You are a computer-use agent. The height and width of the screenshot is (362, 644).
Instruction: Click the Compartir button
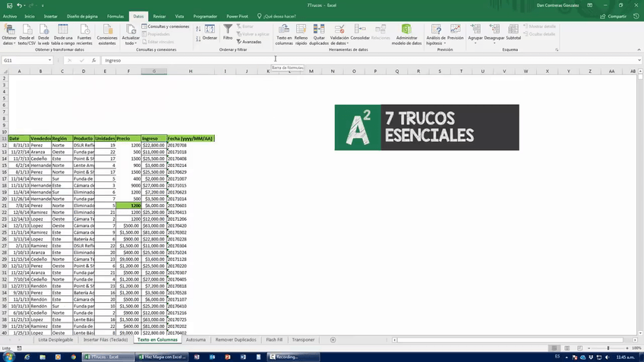[x=613, y=17]
